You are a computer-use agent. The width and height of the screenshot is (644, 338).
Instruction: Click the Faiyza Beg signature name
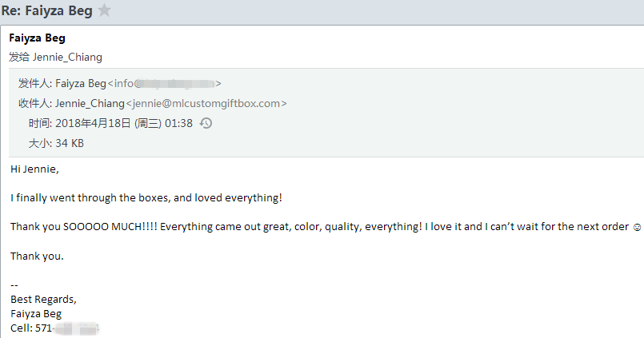coord(36,313)
